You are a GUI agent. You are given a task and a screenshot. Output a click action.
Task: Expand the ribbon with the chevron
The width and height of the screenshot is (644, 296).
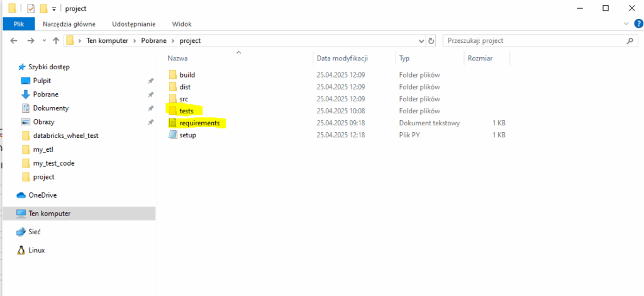click(x=626, y=24)
